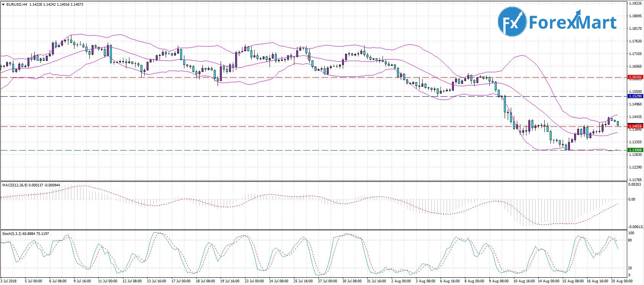
Task: Click the most recent candlestick on chart
Action: click(618, 123)
